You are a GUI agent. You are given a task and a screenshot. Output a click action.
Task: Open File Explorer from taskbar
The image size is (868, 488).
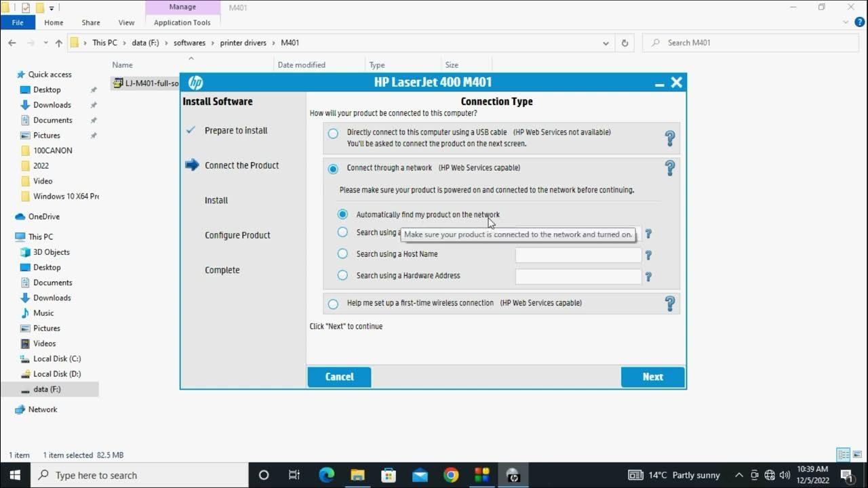tap(357, 475)
